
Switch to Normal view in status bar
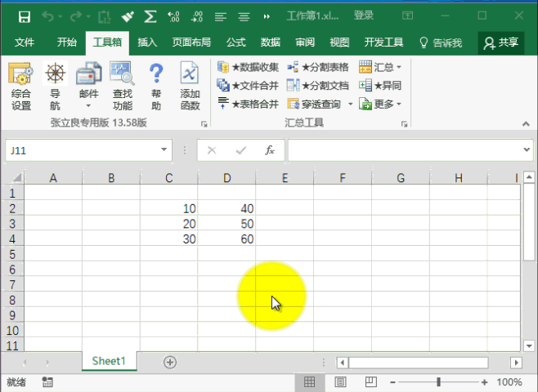(x=310, y=382)
